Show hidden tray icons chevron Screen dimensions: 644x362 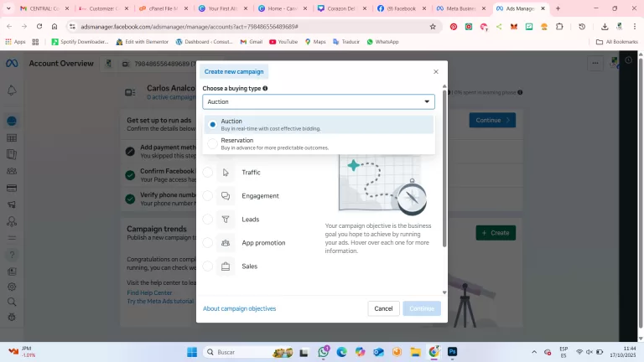tap(534, 352)
